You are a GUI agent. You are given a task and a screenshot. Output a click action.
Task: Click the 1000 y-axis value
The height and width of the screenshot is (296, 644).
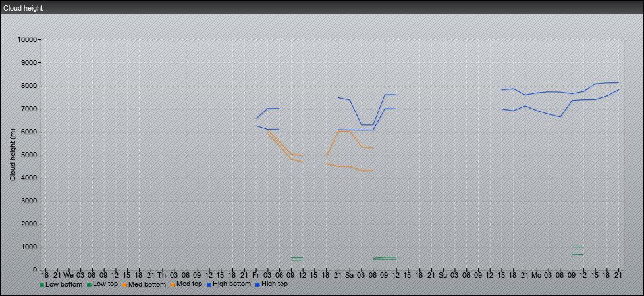[29, 247]
